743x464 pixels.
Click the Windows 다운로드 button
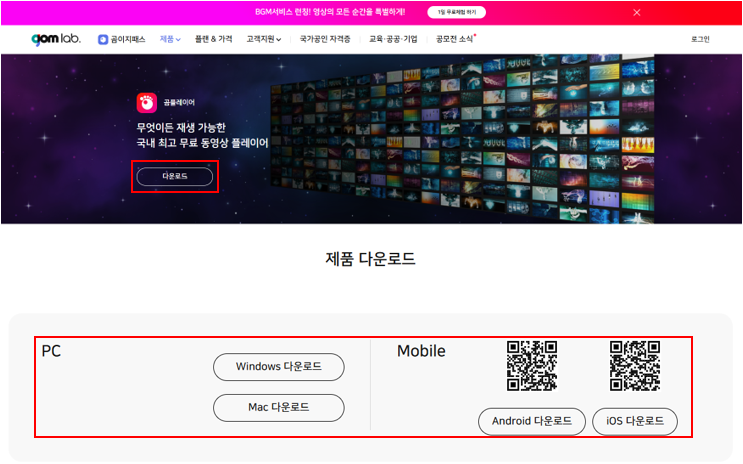(279, 367)
